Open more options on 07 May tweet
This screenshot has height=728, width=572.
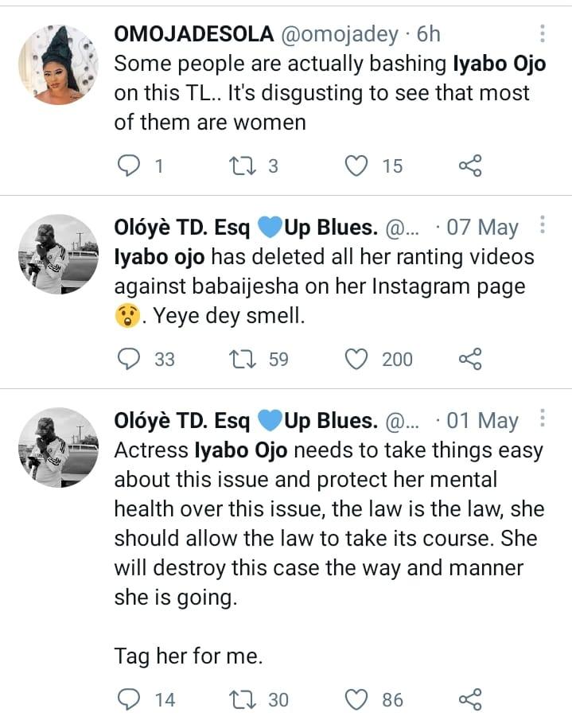(x=543, y=227)
